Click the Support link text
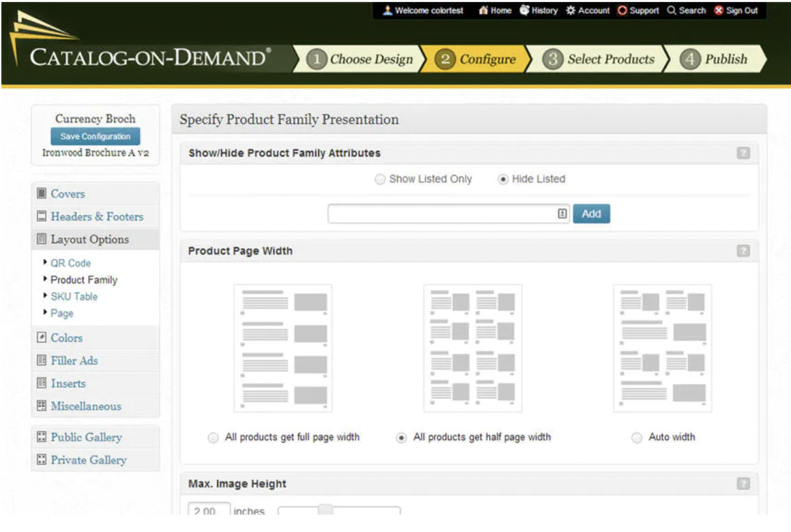The width and height of the screenshot is (791, 532). (x=644, y=10)
